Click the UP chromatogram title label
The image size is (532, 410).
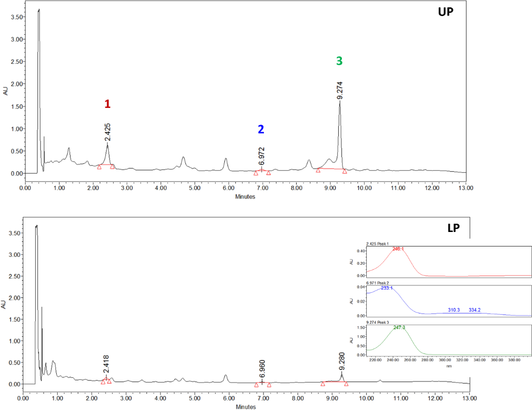(x=445, y=12)
